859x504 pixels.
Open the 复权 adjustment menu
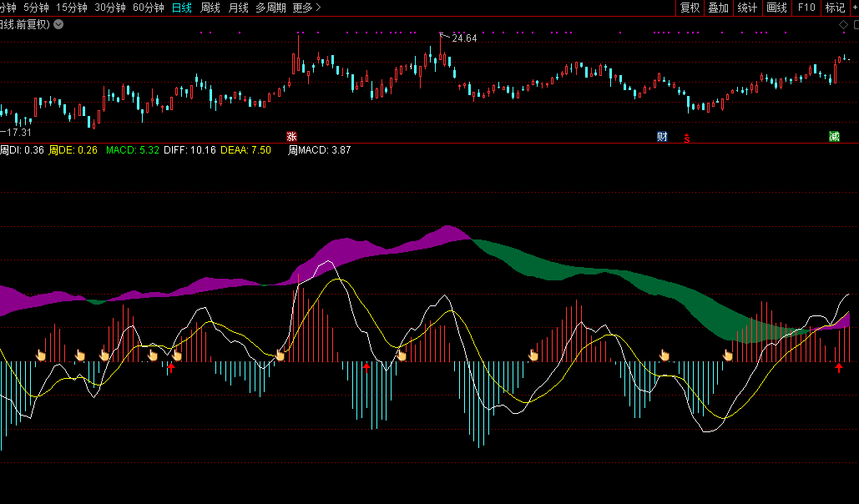(690, 8)
